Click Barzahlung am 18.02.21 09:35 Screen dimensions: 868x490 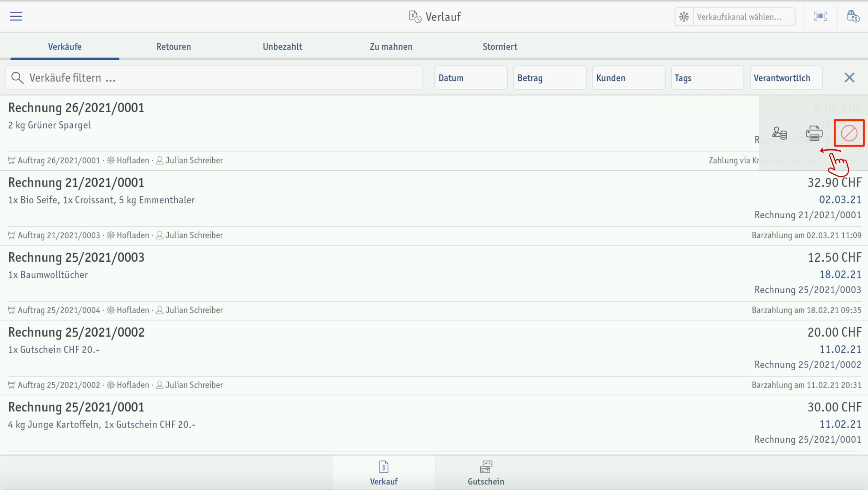pyautogui.click(x=806, y=310)
